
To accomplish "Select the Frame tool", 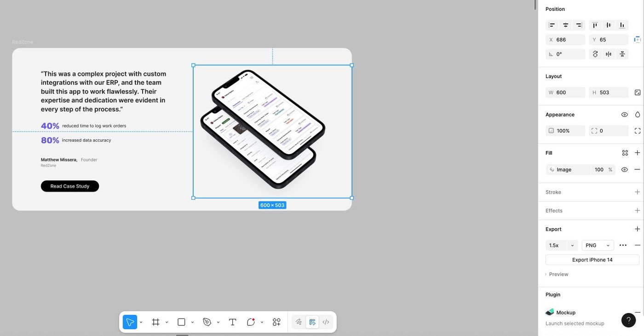I will 155,322.
